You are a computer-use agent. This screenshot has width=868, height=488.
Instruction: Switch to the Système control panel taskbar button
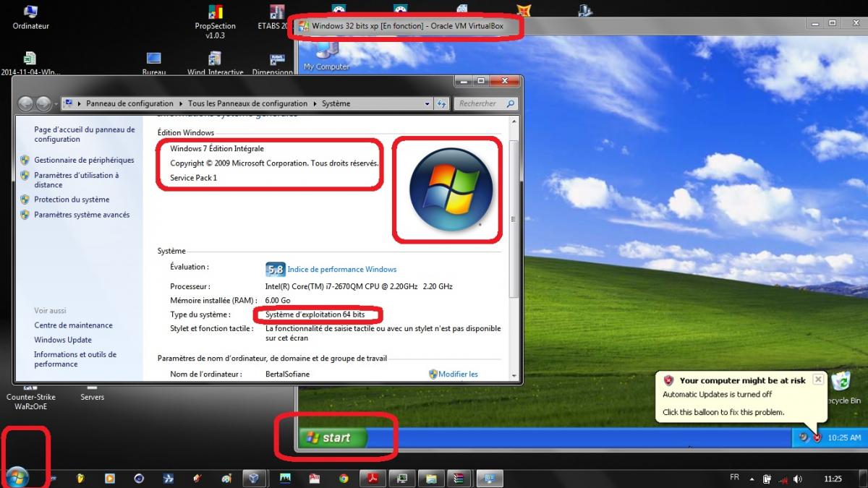(490, 478)
